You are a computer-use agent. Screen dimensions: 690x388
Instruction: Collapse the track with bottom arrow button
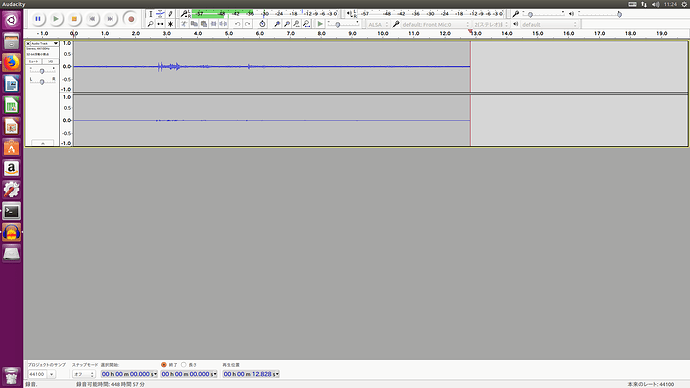tap(43, 143)
